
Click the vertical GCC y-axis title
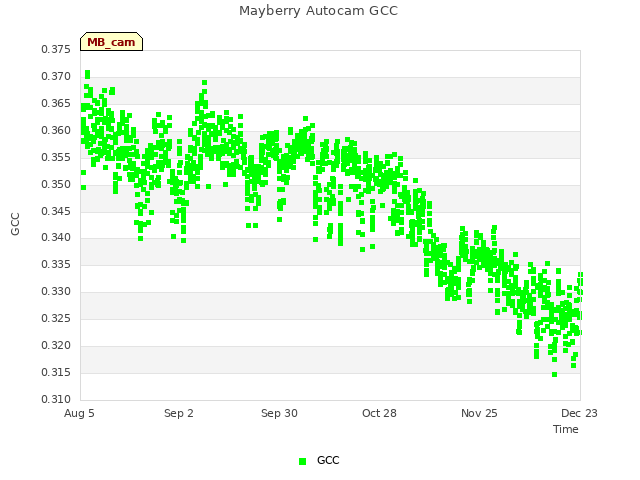pyautogui.click(x=15, y=224)
